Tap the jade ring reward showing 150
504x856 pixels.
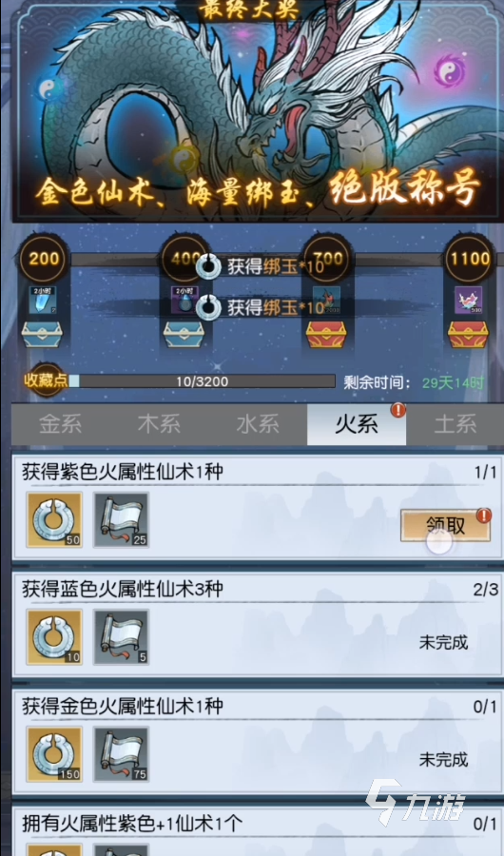coord(54,754)
